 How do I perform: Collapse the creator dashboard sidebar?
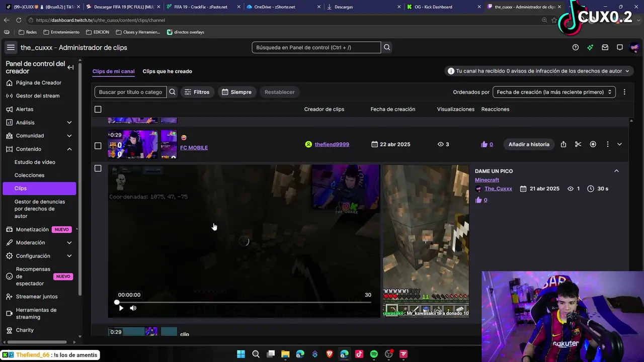coord(70,67)
